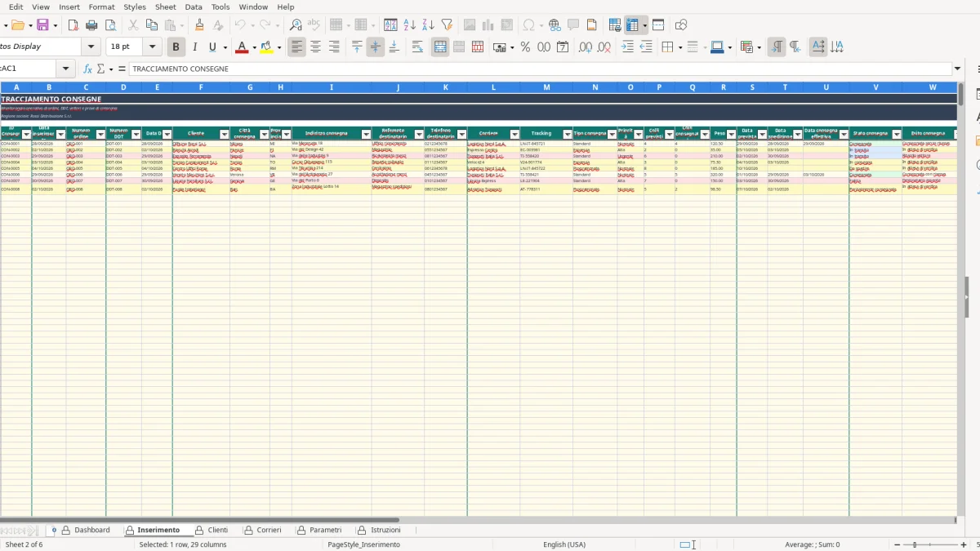The width and height of the screenshot is (980, 551).
Task: Click the Clone Formatting paintbrush icon
Action: pyautogui.click(x=200, y=25)
